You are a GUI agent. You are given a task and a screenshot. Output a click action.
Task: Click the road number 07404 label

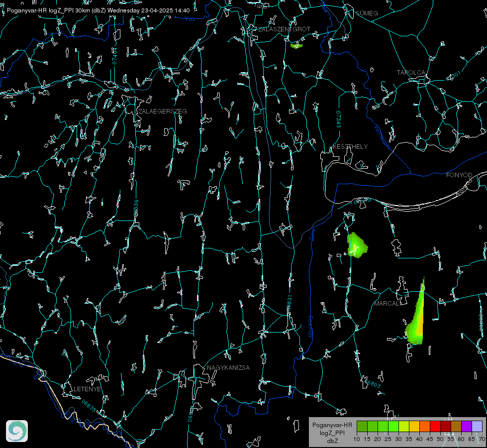(115, 56)
